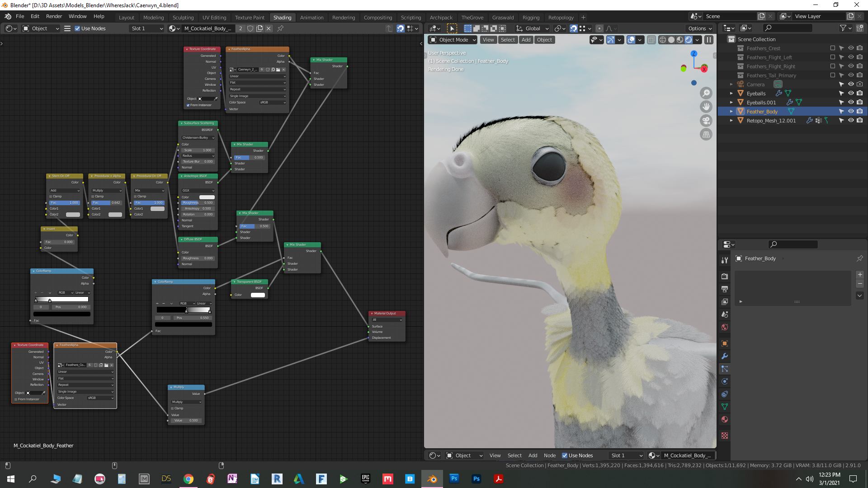Open the Material properties tab icon

[725, 419]
